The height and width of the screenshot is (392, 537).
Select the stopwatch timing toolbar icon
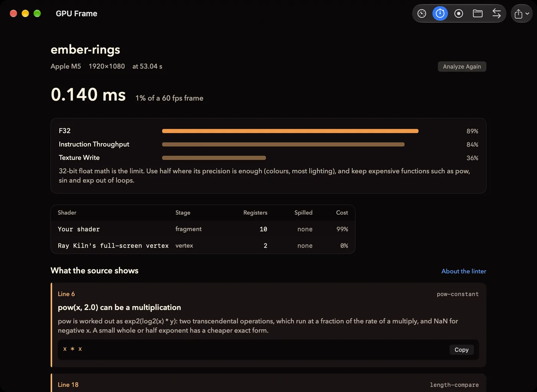click(x=440, y=14)
